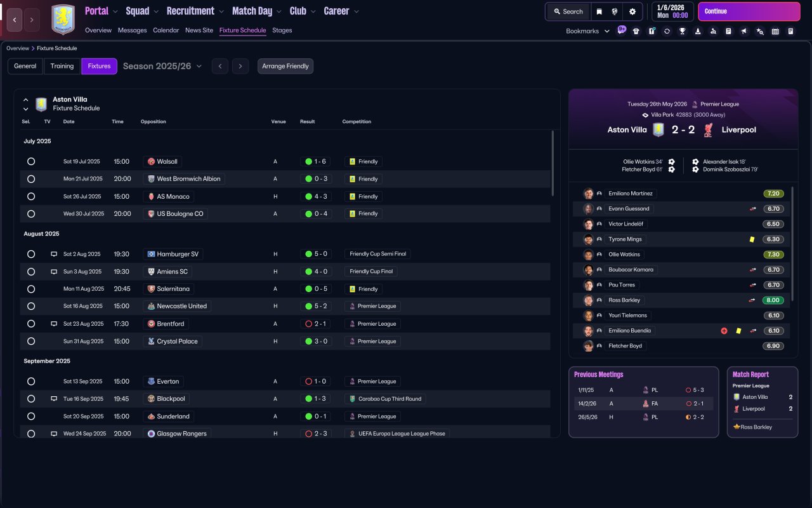Open the News Site tab
The image size is (812, 508).
click(x=199, y=30)
